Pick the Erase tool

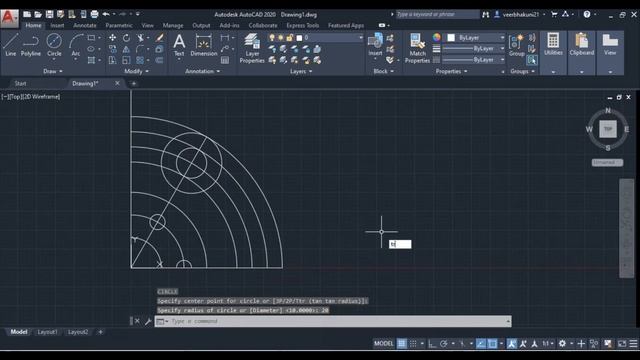coord(160,38)
